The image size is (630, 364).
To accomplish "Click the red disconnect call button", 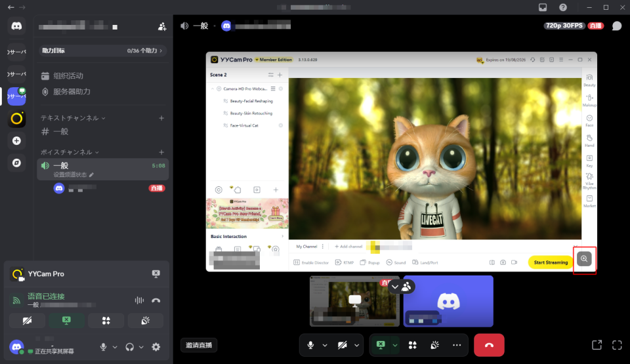I will [x=489, y=345].
